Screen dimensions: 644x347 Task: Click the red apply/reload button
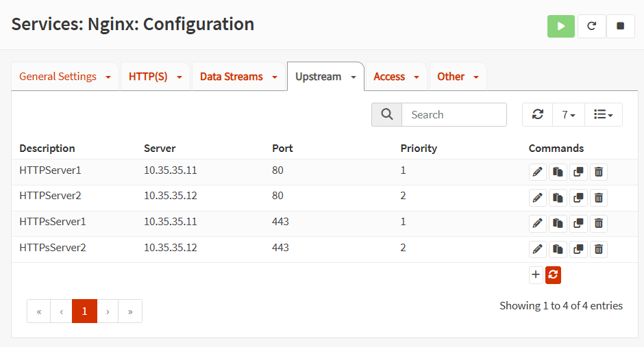point(554,274)
